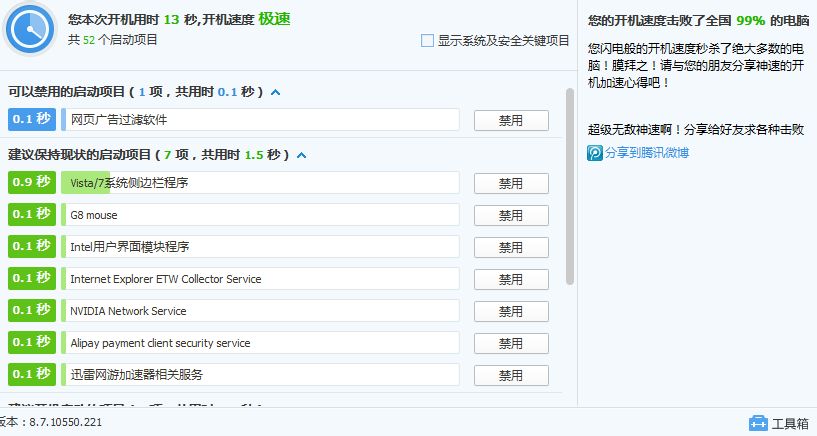The image size is (817, 436).
Task: Click the 0.1 秒 badge beside NVIDIA Network Service
Action: (x=32, y=310)
